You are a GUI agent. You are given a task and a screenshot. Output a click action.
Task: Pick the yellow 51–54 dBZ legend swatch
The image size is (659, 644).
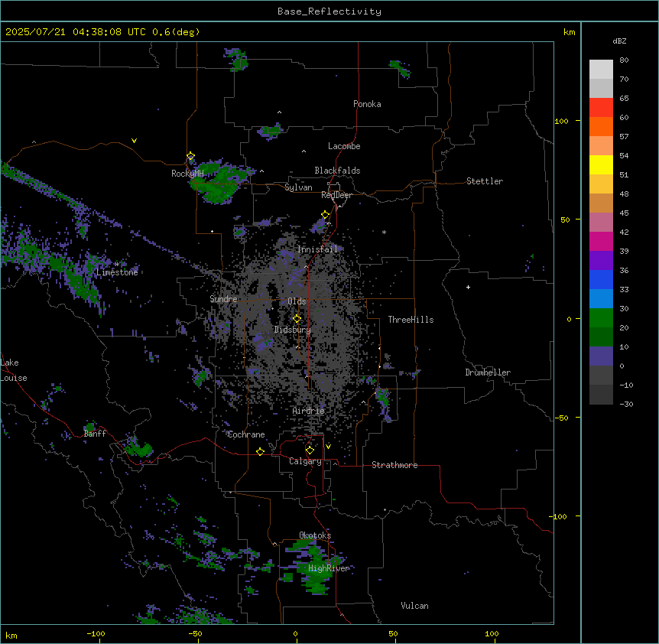click(601, 164)
